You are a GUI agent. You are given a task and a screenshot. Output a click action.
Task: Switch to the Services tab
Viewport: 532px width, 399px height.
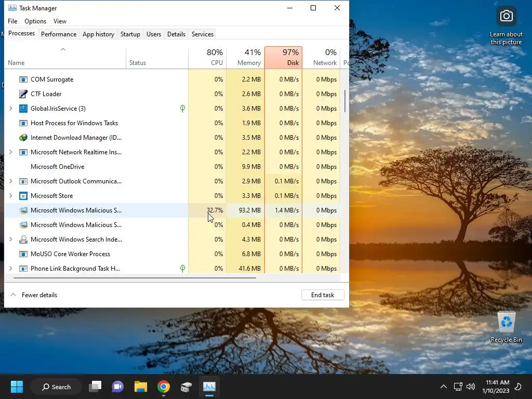[203, 34]
